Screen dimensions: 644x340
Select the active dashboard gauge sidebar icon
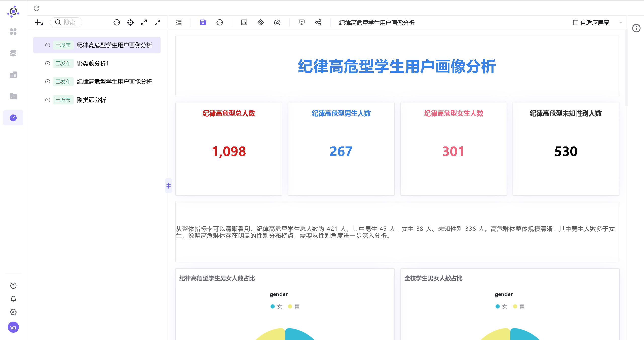click(13, 118)
